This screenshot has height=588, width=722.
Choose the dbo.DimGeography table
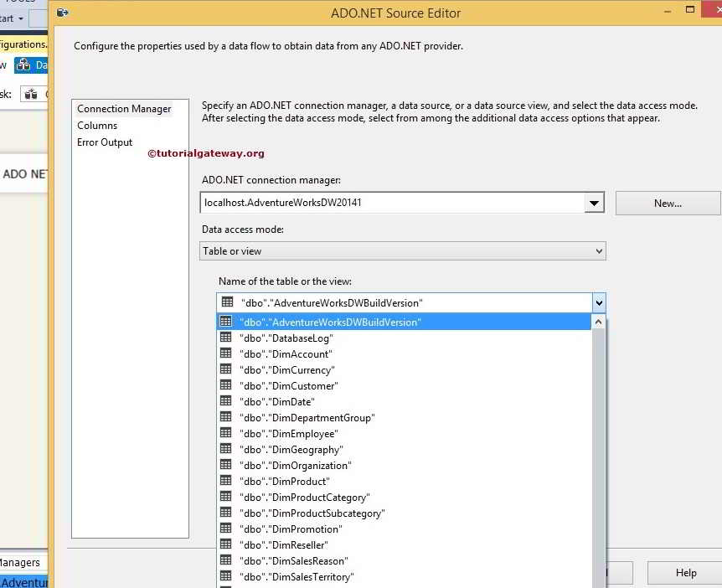coord(404,450)
